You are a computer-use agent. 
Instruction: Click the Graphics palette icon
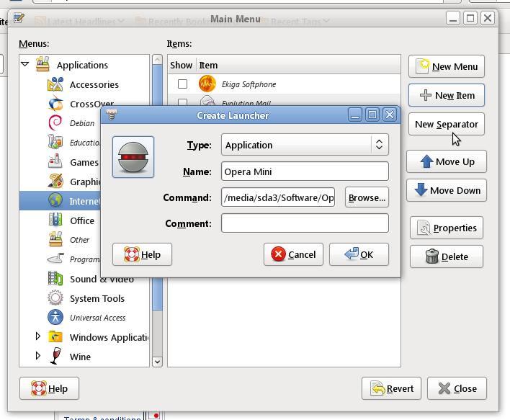pyautogui.click(x=55, y=182)
